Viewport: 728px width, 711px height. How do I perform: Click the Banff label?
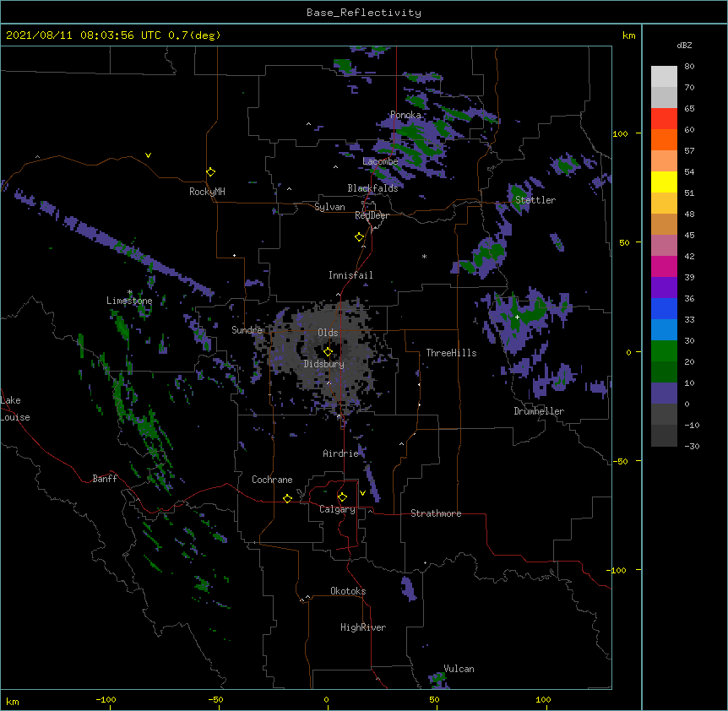tap(105, 479)
